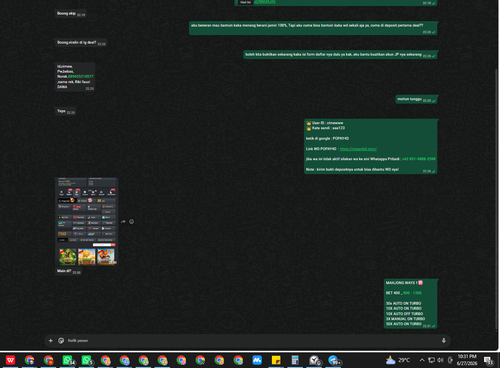Image resolution: width=500 pixels, height=368 pixels.
Task: Open Telegram icon with 99+ badge
Action: [334, 360]
